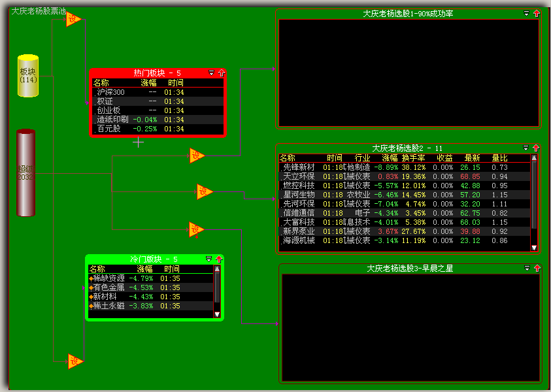Select the 新材料 row in 冷门板块

coord(151,297)
